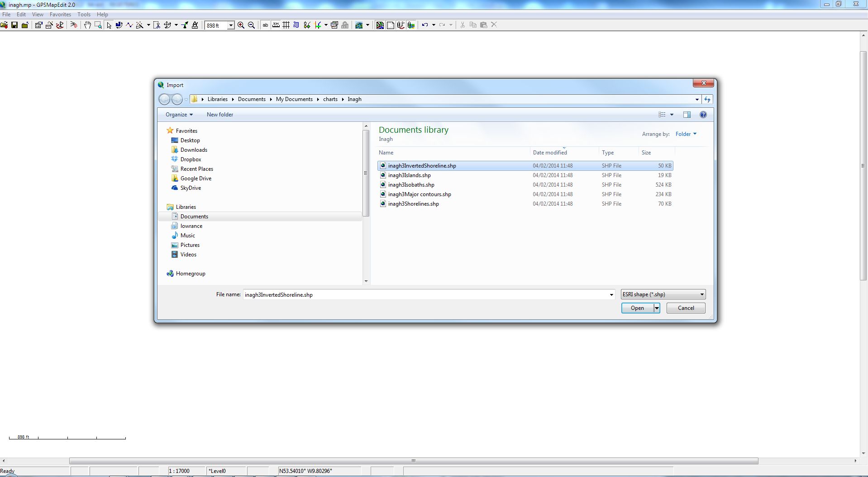
Task: Open the Edit menu
Action: [21, 14]
